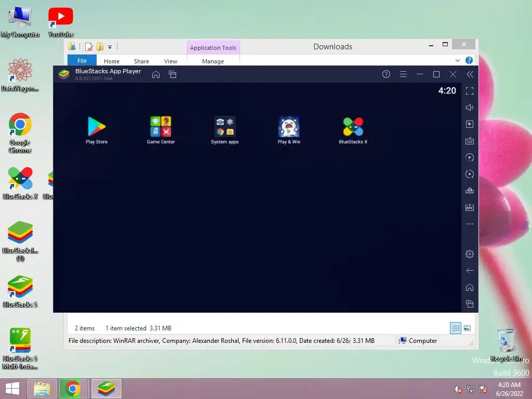532x399 pixels.
Task: Click the Application Tools contextual tab
Action: (213, 48)
